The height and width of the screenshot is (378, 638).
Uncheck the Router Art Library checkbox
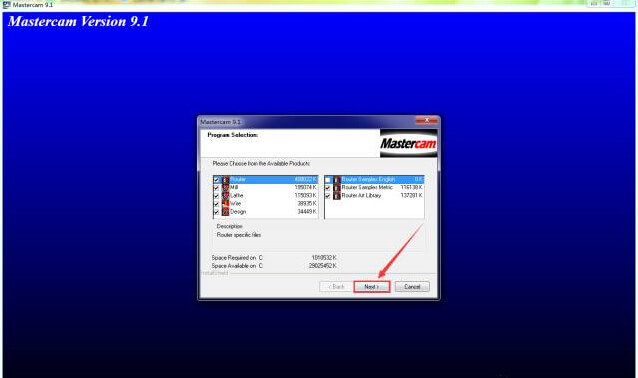pyautogui.click(x=328, y=196)
